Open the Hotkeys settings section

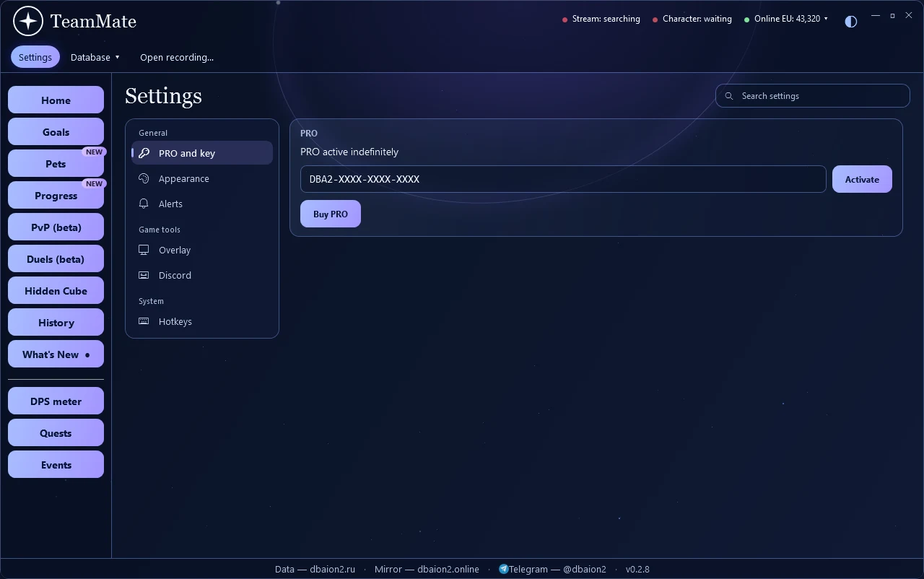[202, 321]
